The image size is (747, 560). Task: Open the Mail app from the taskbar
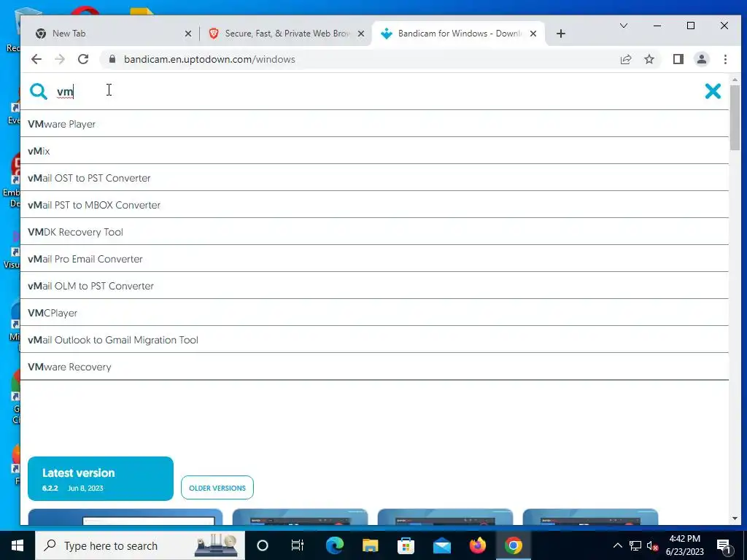441,545
